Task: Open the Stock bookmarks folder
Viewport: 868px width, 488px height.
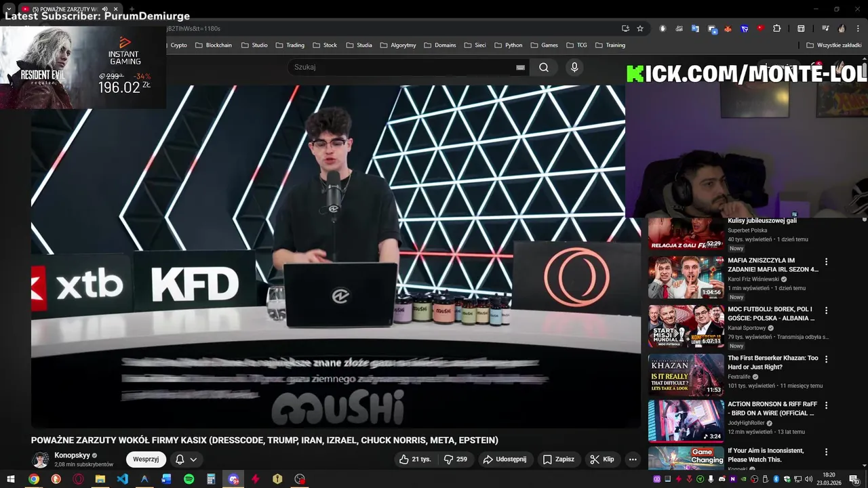Action: click(325, 45)
